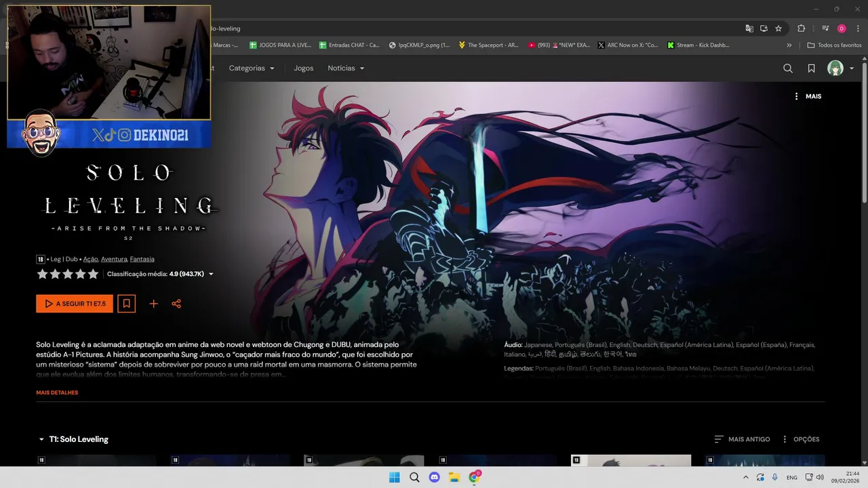Open Entradas CHAT bookmark
This screenshot has height=488, width=868.
click(x=350, y=45)
